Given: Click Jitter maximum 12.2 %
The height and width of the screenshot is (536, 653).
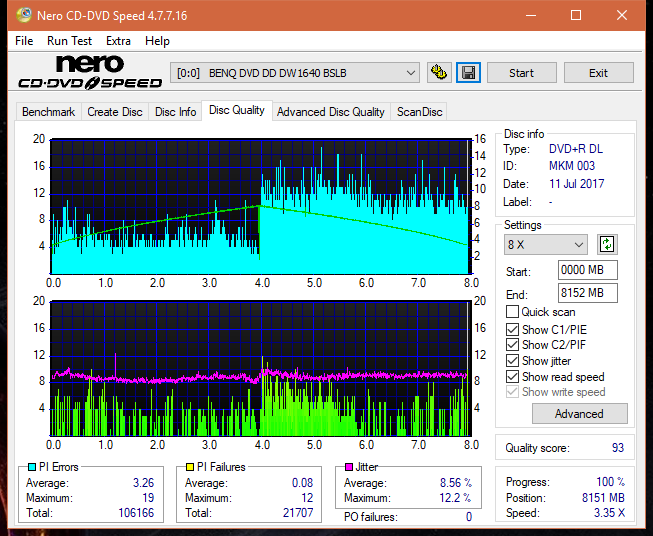Looking at the screenshot, I should (x=456, y=498).
